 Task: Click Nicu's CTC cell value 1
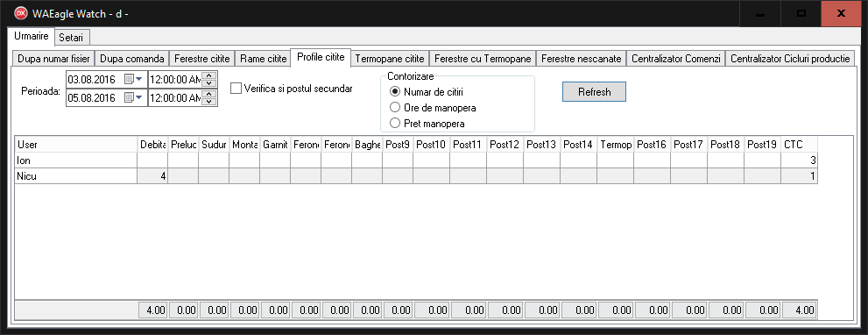pos(800,175)
